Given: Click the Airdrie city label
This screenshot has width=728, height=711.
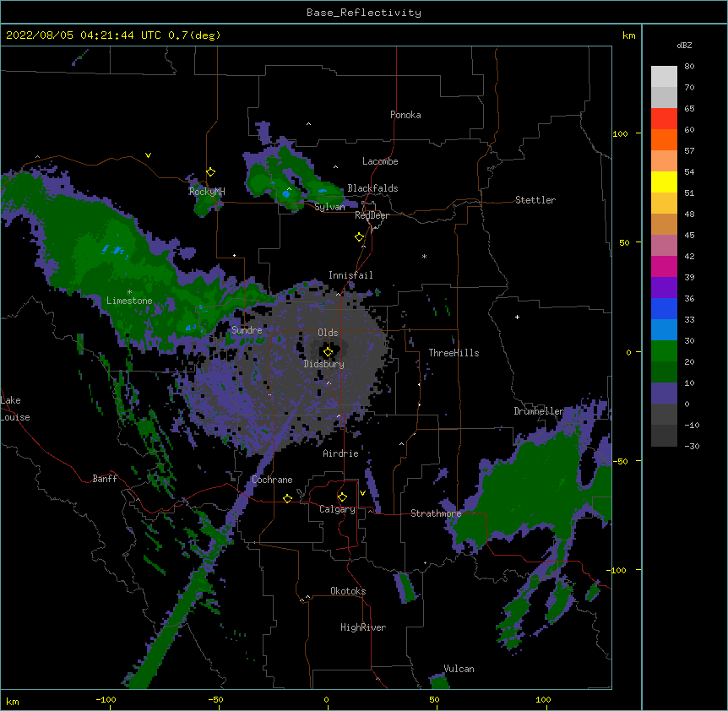Looking at the screenshot, I should coord(340,453).
